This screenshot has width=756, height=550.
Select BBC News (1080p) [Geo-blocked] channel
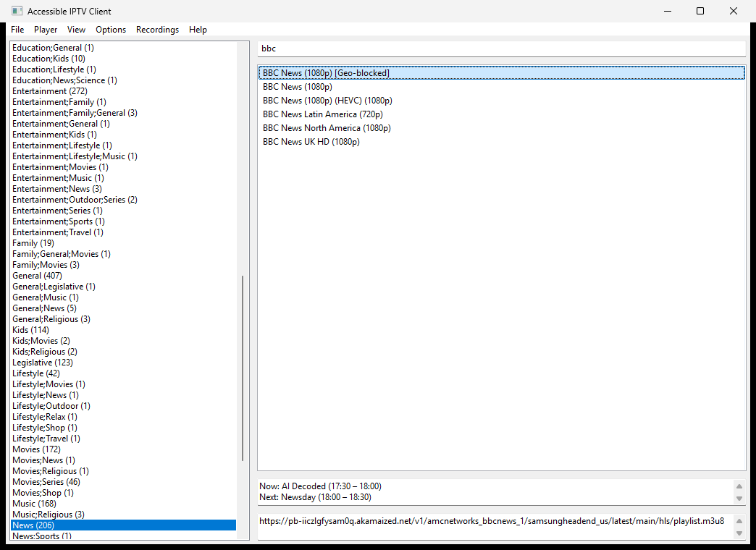(501, 73)
